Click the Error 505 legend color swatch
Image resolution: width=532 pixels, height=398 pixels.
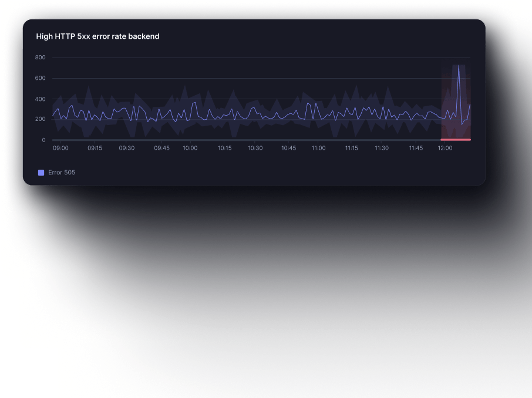click(41, 173)
